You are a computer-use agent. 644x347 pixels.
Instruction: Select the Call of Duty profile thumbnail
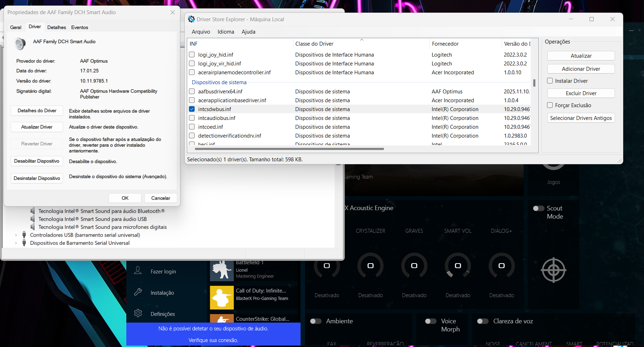click(222, 297)
